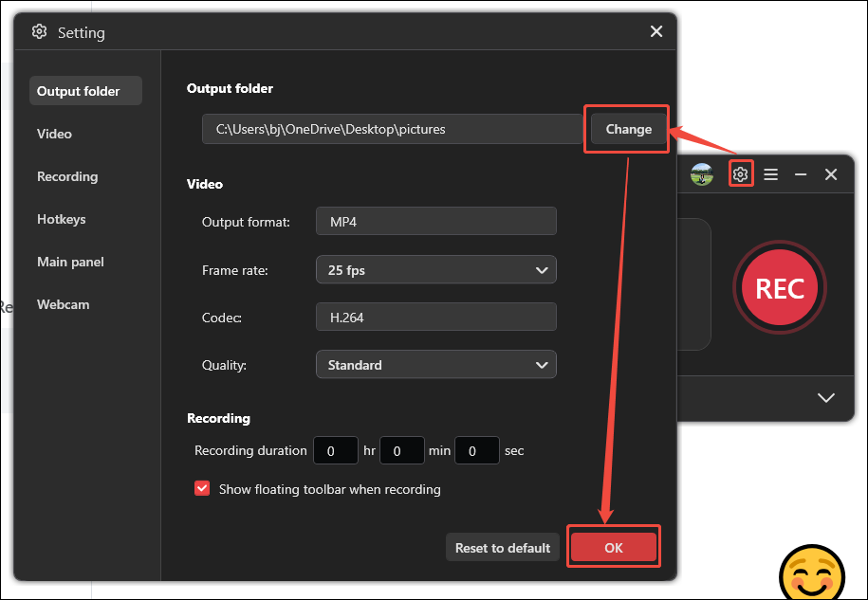Expand the recorder panel with the down chevron
Image resolution: width=868 pixels, height=600 pixels.
tap(824, 398)
